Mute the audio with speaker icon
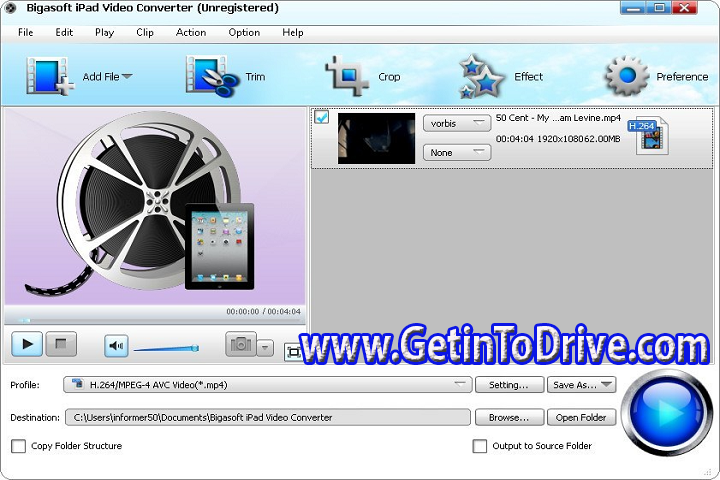720x480 pixels. [116, 345]
